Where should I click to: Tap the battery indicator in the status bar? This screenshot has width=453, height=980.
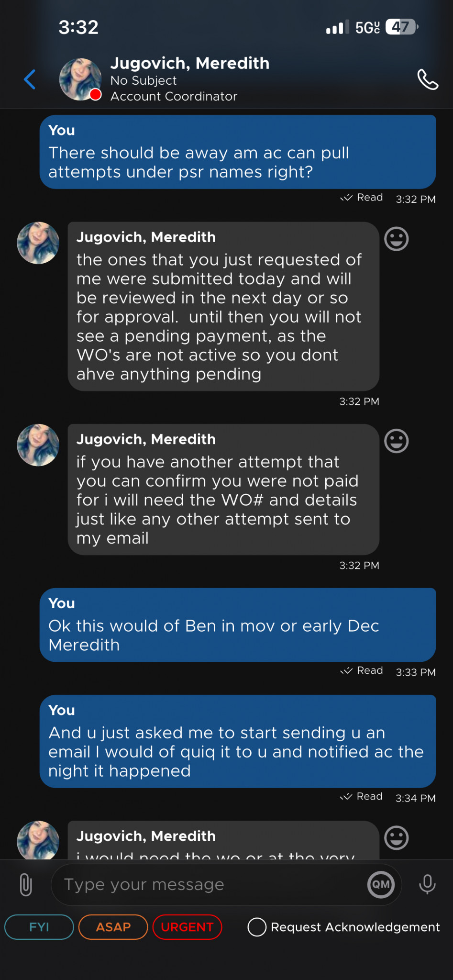tap(402, 27)
